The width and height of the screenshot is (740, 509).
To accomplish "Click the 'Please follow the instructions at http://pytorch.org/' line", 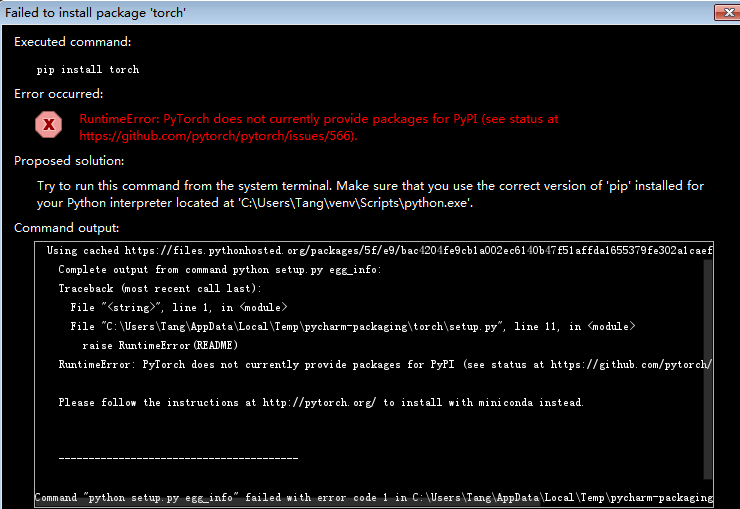I will (321, 402).
